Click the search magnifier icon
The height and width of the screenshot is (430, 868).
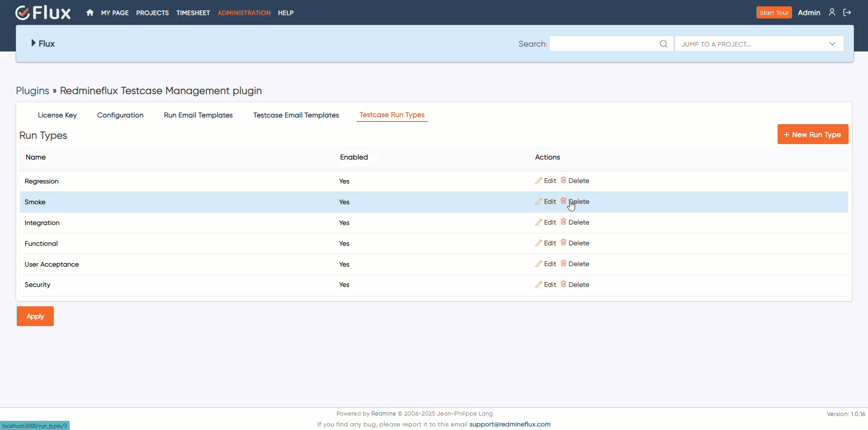pos(663,44)
